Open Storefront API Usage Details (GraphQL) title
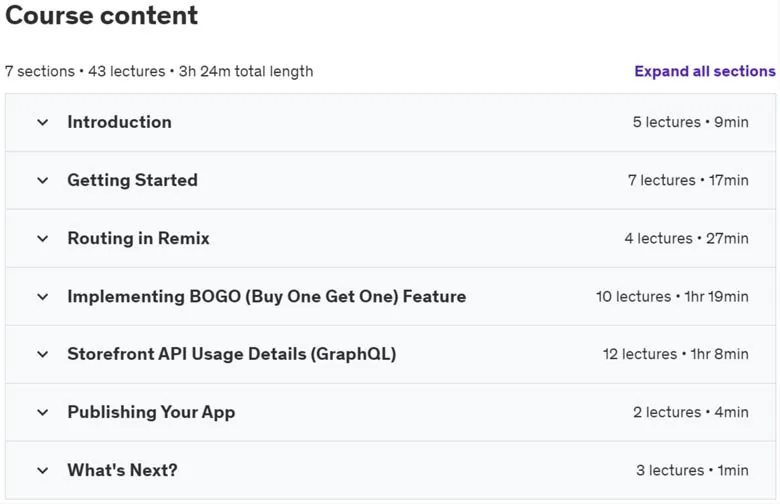 pos(232,354)
